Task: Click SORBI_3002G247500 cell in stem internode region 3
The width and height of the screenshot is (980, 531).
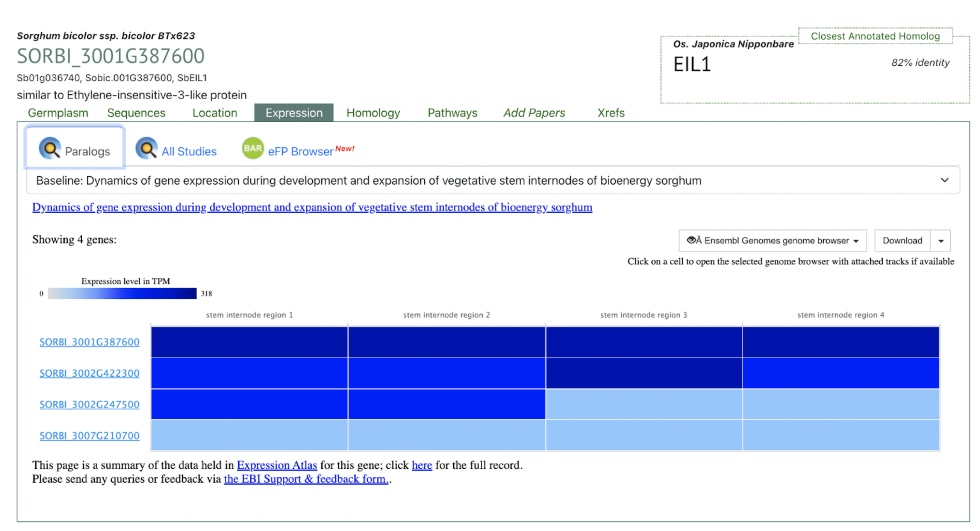Action: click(x=644, y=404)
